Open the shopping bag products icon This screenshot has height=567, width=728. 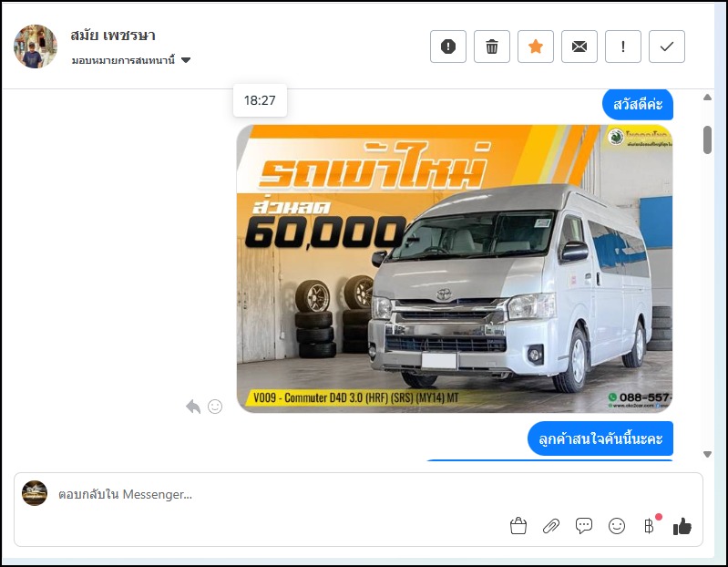point(518,526)
